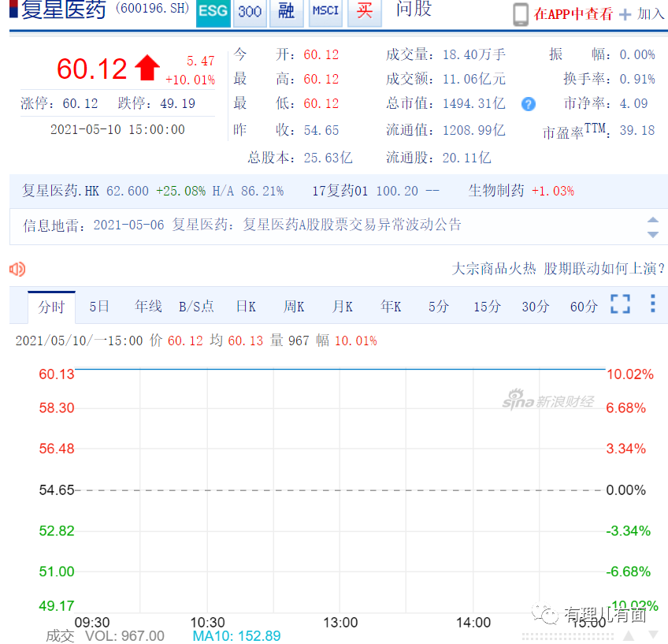Open the three-dot more options menu
The width and height of the screenshot is (668, 644).
tap(653, 303)
